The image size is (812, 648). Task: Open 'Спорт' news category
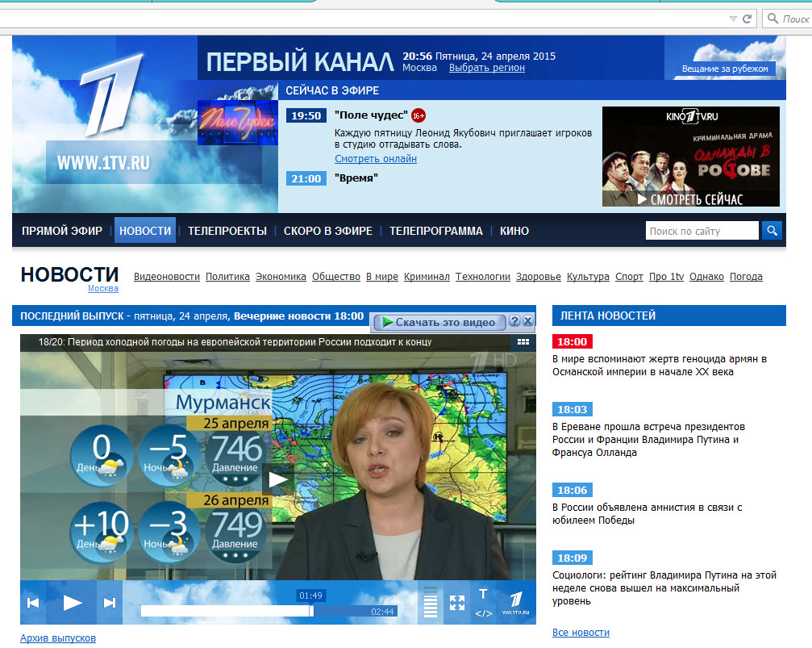629,277
